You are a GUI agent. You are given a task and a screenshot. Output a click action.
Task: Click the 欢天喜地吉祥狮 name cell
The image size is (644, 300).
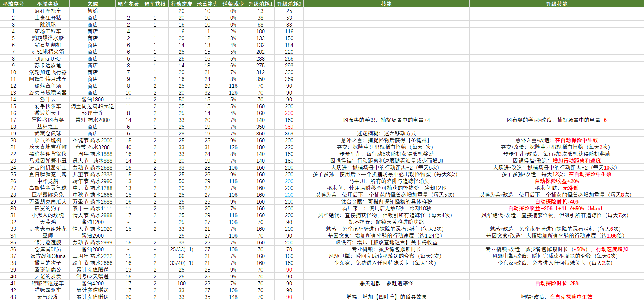(x=48, y=147)
